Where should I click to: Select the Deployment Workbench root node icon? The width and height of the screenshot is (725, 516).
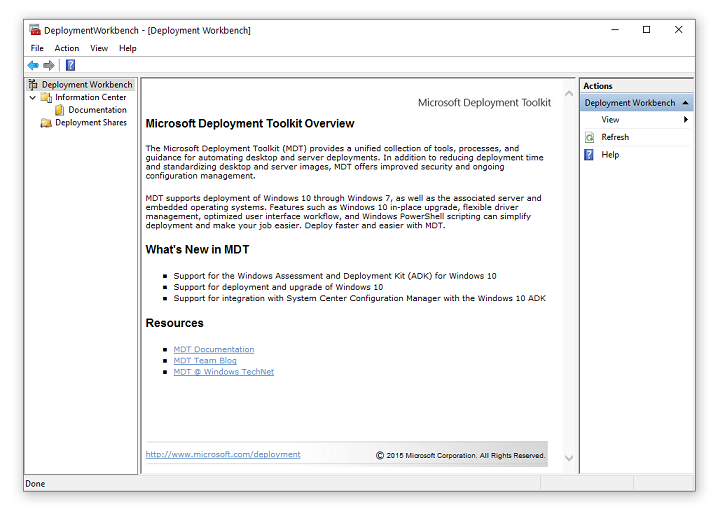point(34,85)
